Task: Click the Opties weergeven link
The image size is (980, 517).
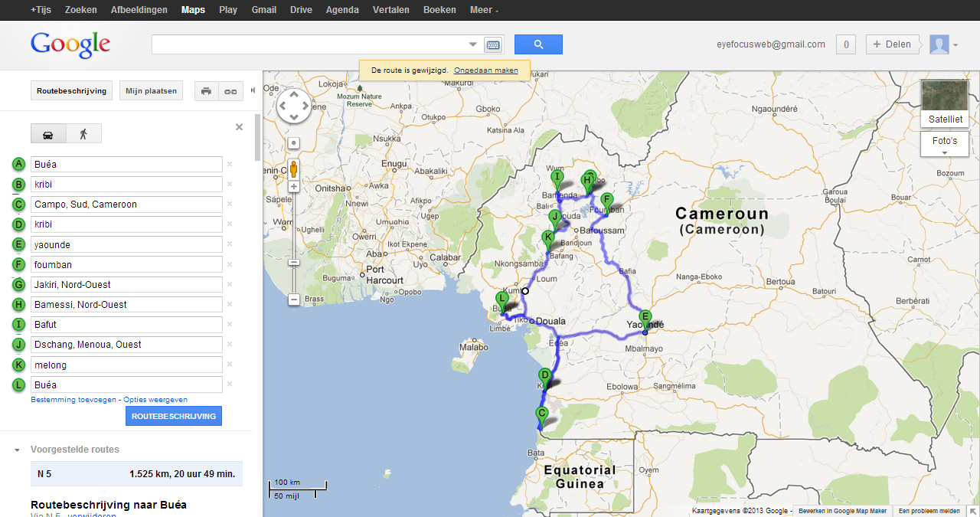Action: (x=155, y=400)
